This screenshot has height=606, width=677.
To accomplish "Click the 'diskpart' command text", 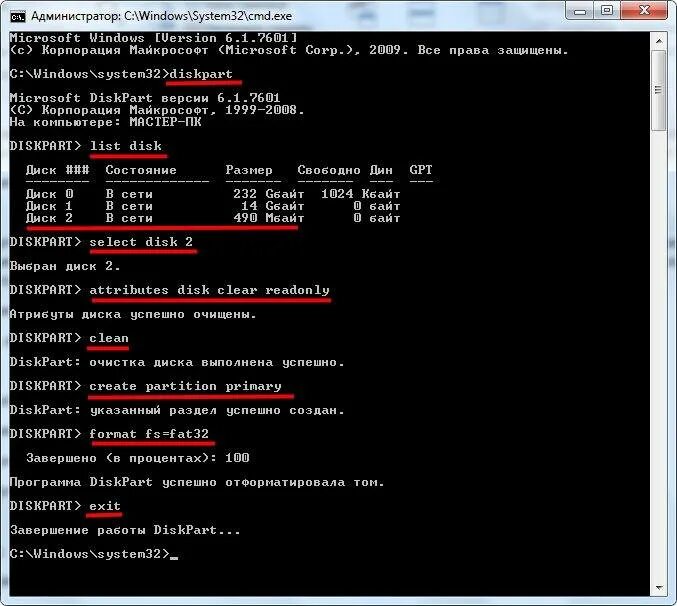I will pos(201,74).
